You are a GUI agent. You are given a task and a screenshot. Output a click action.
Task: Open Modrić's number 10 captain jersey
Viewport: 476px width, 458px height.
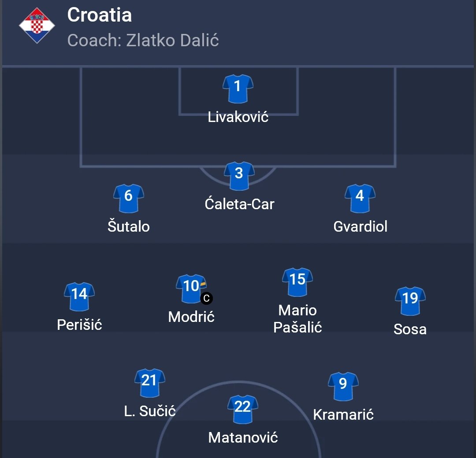pos(191,289)
